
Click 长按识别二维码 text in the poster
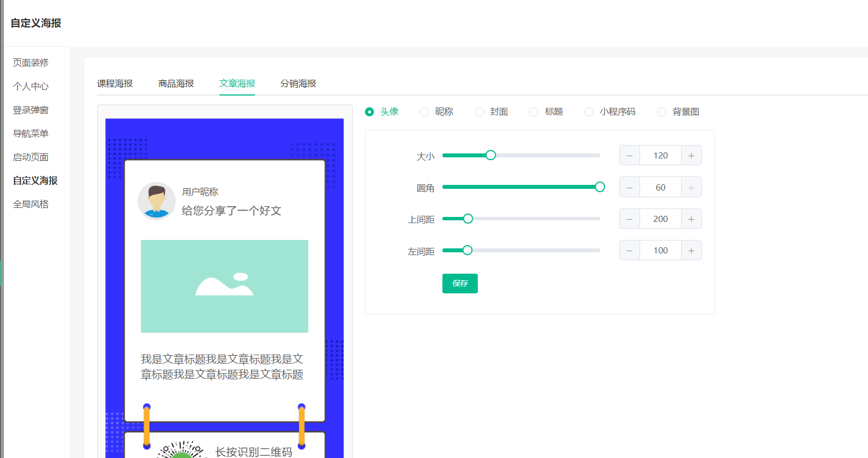pyautogui.click(x=254, y=452)
